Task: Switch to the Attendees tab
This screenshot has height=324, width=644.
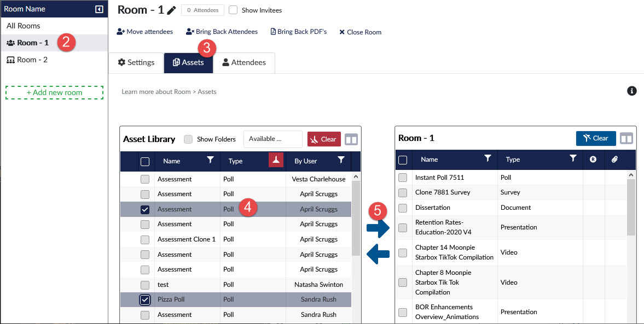Action: pos(244,62)
